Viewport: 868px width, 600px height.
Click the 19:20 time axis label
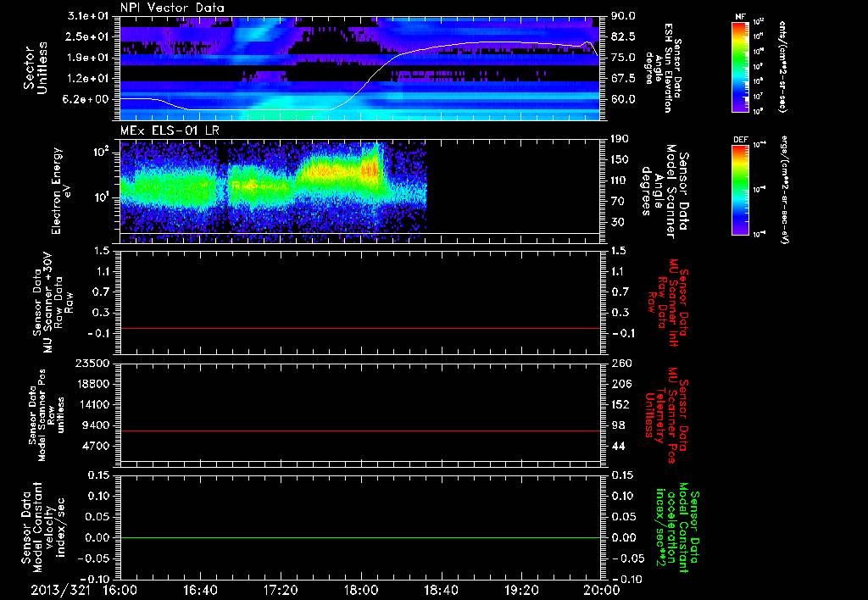521,590
